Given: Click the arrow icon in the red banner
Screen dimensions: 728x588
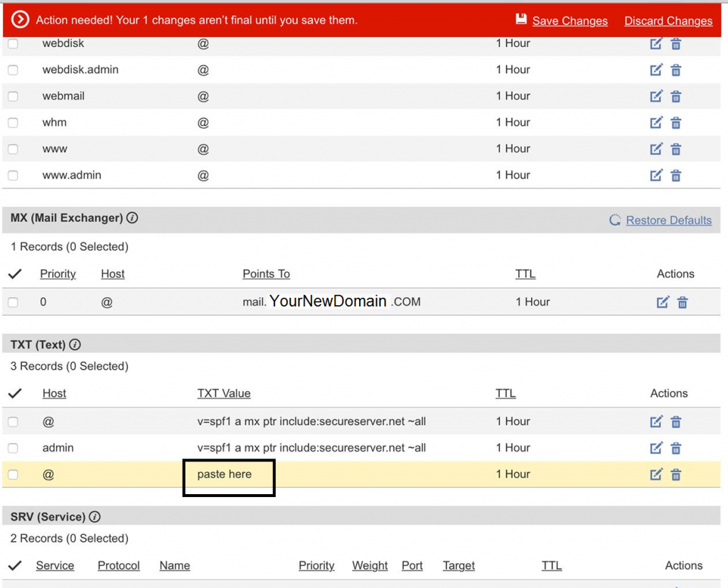Looking at the screenshot, I should pos(21,19).
